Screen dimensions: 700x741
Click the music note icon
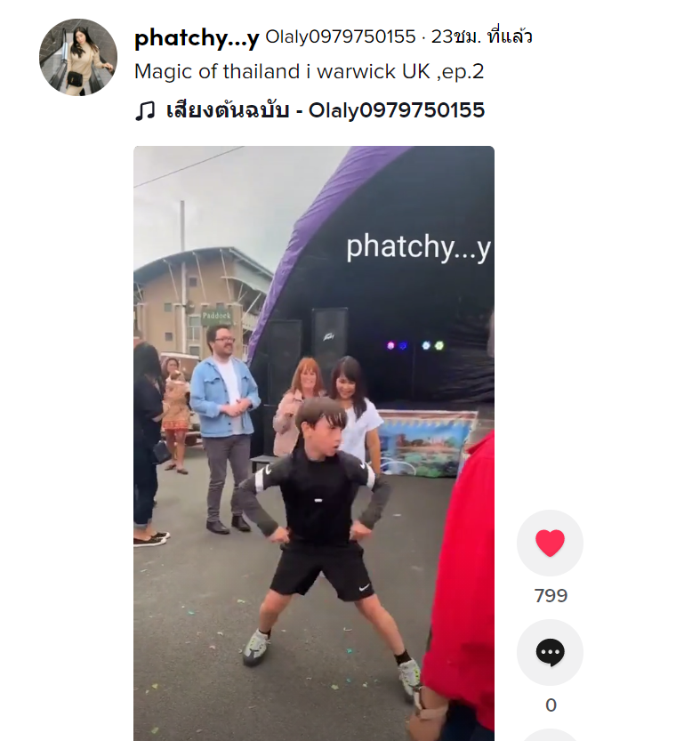click(x=145, y=111)
